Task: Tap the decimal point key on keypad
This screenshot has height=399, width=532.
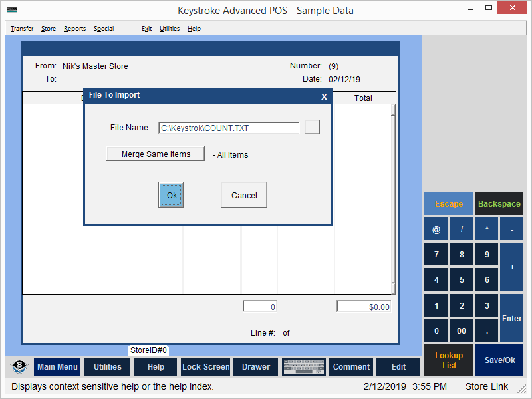Action: (487, 331)
